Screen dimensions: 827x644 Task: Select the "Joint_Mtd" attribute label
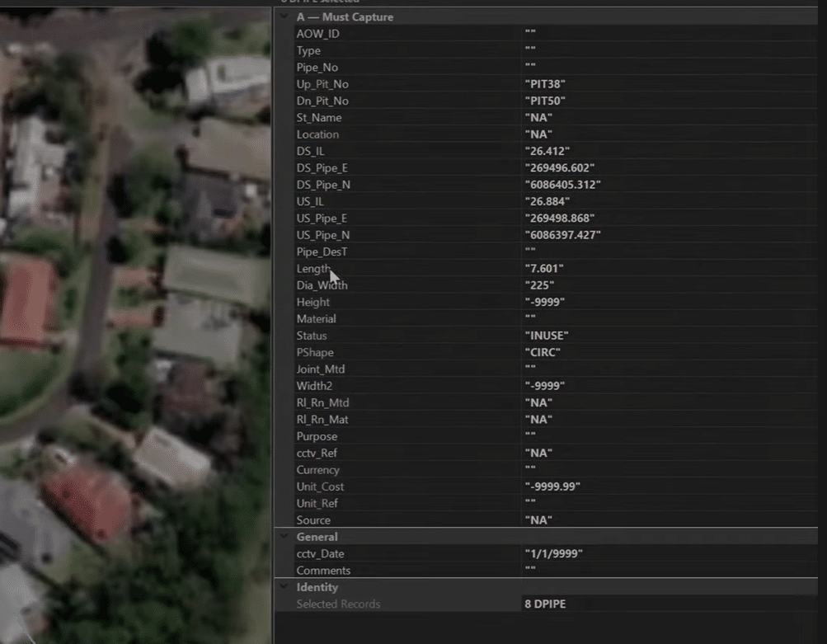[320, 369]
